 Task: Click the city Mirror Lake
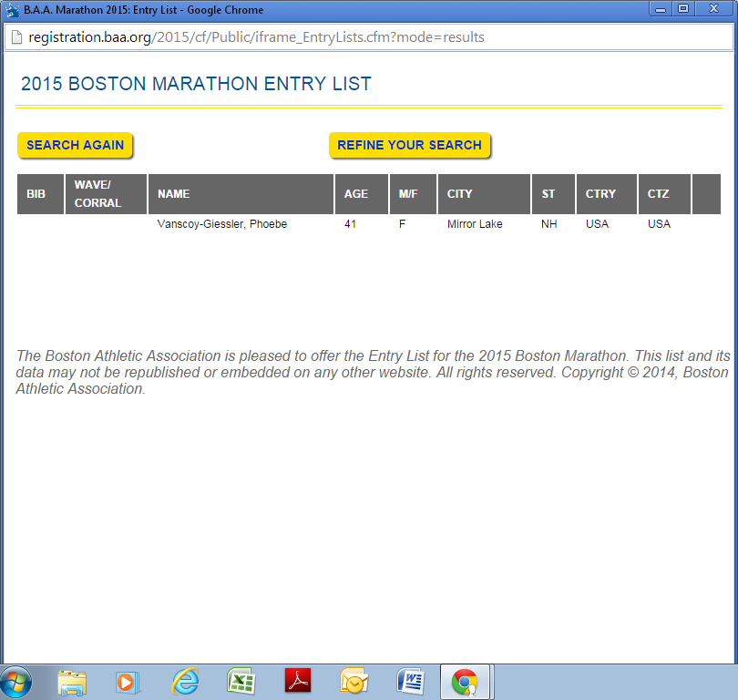(x=475, y=224)
